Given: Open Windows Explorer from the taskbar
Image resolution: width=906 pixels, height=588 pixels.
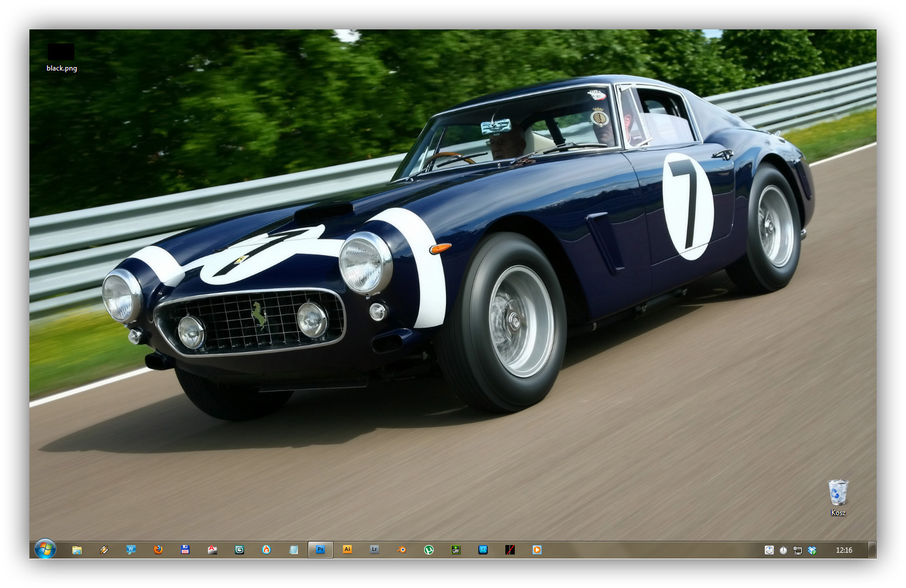Looking at the screenshot, I should 77,550.
